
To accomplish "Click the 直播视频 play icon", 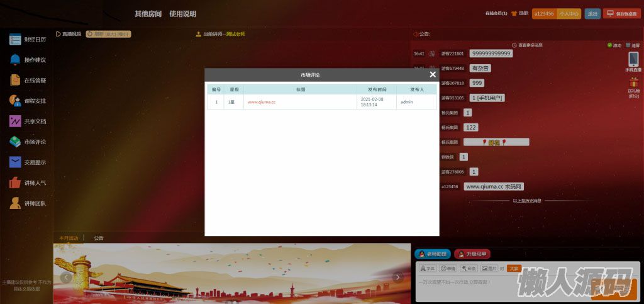I will (x=58, y=34).
